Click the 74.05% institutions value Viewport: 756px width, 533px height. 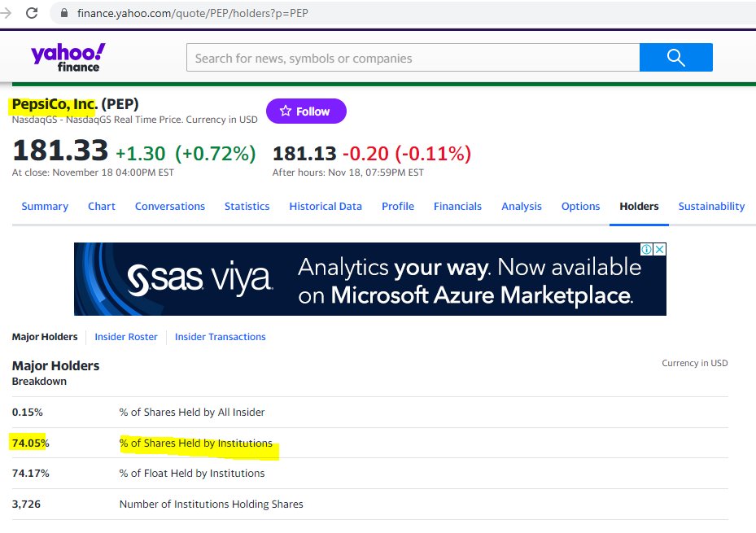[x=30, y=443]
